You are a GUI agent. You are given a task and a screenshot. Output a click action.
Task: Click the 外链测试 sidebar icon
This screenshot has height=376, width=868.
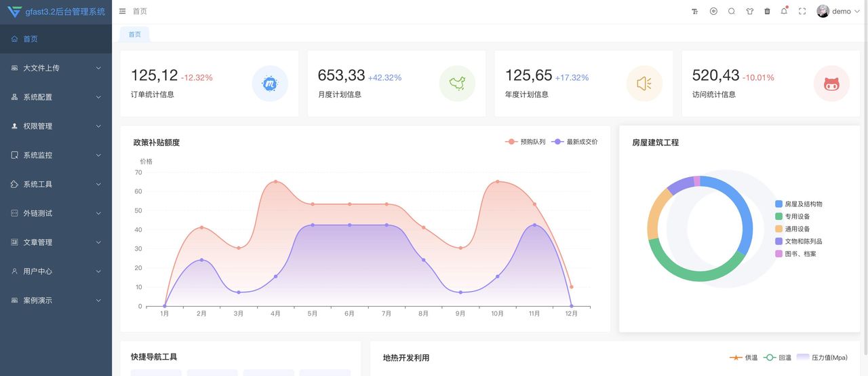pyautogui.click(x=15, y=213)
